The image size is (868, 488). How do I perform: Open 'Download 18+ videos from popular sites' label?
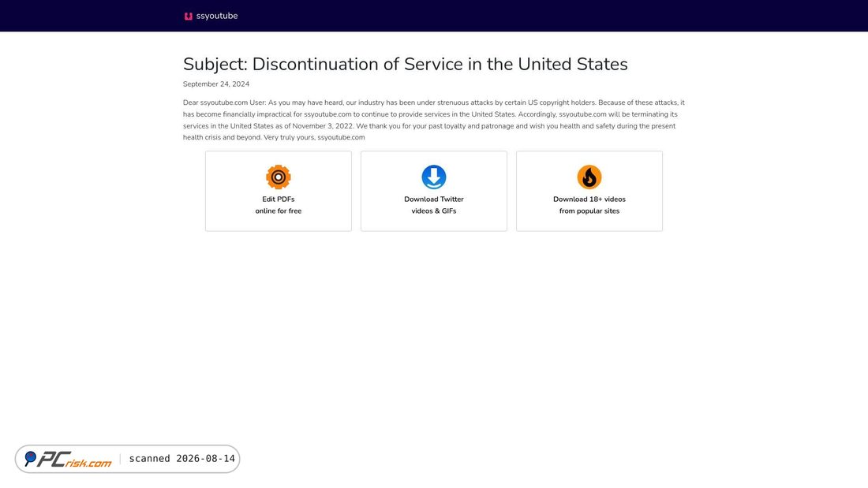coord(589,205)
